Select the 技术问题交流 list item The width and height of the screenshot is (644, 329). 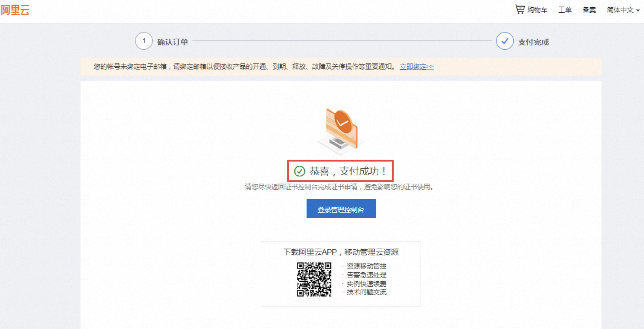(366, 292)
